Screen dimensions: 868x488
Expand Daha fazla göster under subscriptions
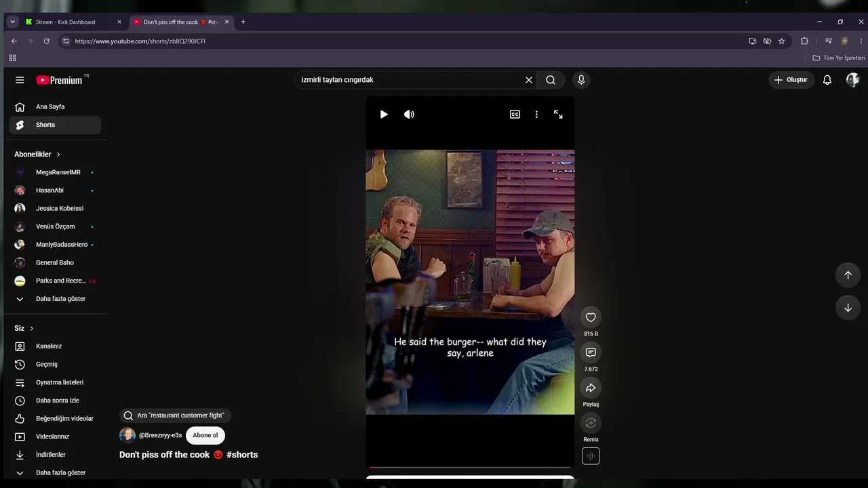pyautogui.click(x=55, y=299)
